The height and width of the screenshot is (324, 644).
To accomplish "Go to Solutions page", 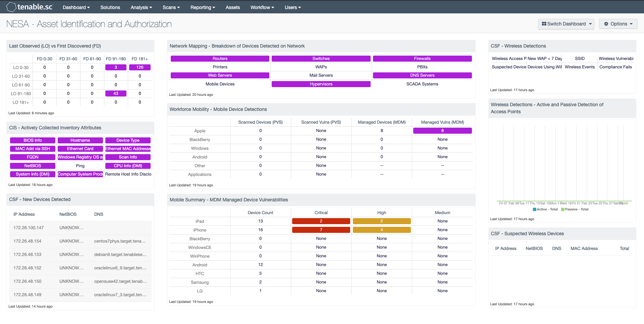I will tap(110, 7).
